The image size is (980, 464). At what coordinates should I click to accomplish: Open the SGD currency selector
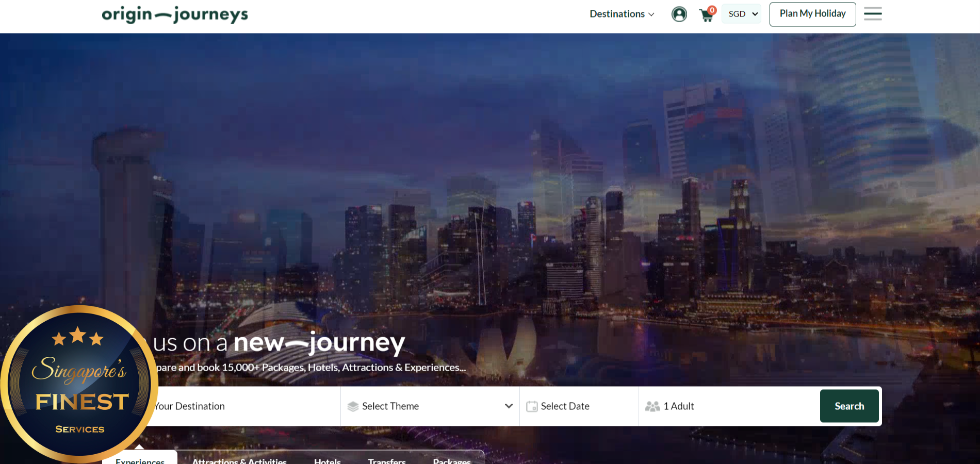coord(741,14)
